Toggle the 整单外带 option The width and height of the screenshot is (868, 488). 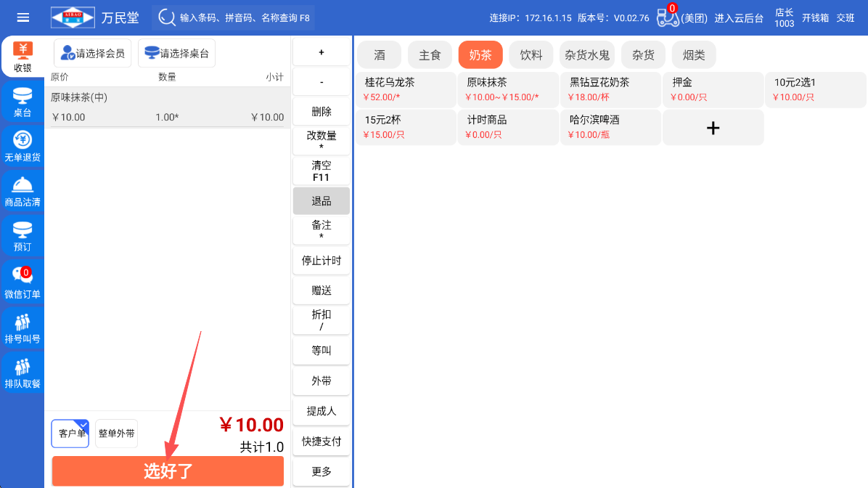[116, 434]
